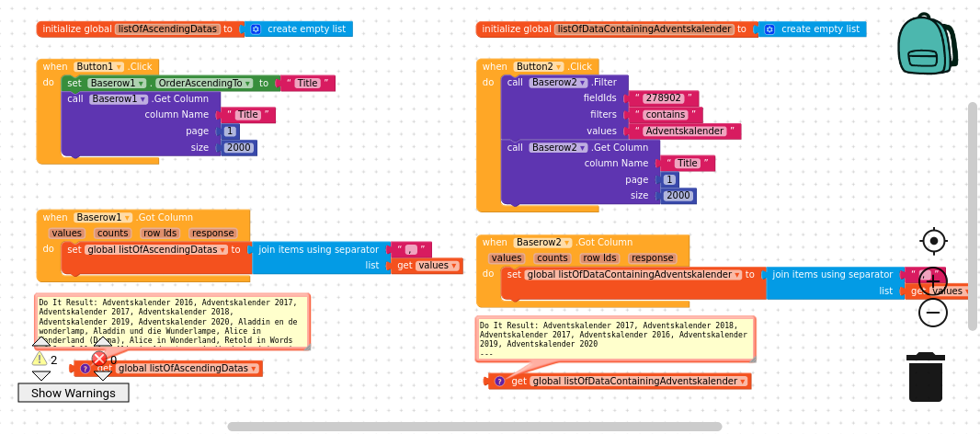The width and height of the screenshot is (980, 434).
Task: Click the horizontal scrollbar at bottom
Action: coord(475,427)
